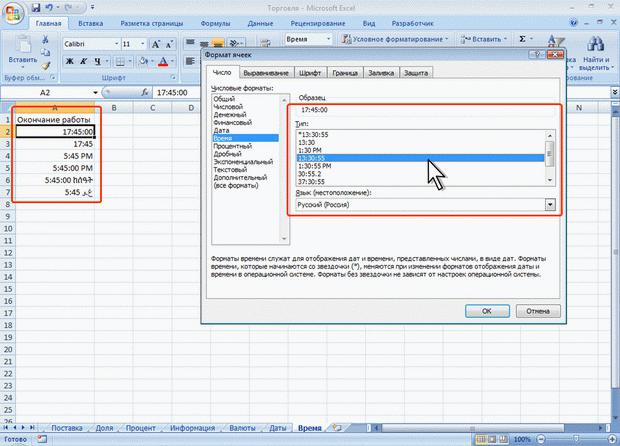This screenshot has height=446, width=620.
Task: Open the Calibri font name dropdown
Action: point(117,44)
